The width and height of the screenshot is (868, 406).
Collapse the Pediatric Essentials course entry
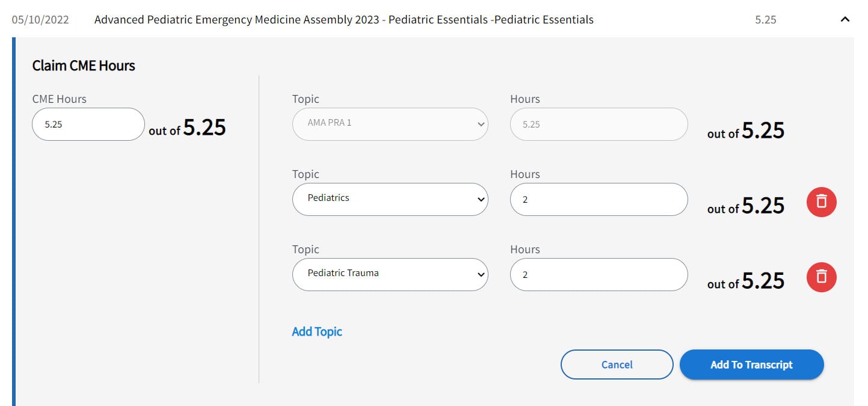pyautogui.click(x=845, y=20)
